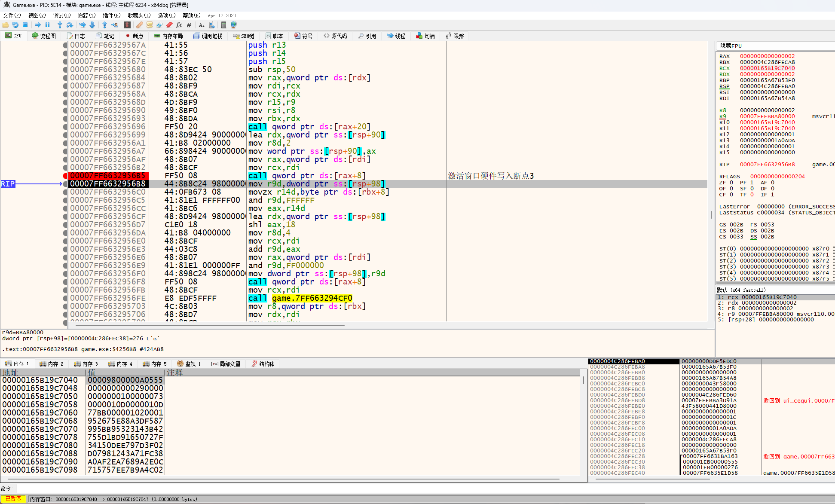Switch to the 内存 2 dump tab
This screenshot has height=504, width=835.
tap(52, 364)
